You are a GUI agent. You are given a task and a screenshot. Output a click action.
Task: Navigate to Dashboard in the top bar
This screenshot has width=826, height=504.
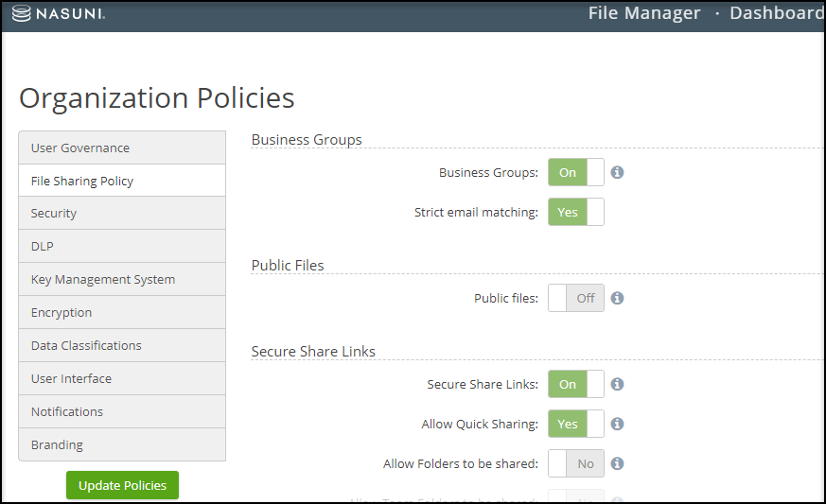point(776,13)
